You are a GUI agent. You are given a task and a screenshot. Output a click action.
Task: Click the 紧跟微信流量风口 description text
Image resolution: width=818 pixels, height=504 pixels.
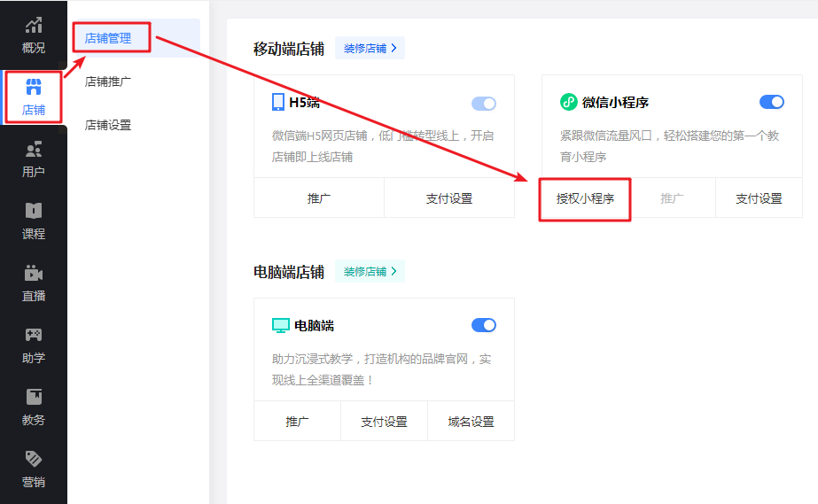point(669,146)
